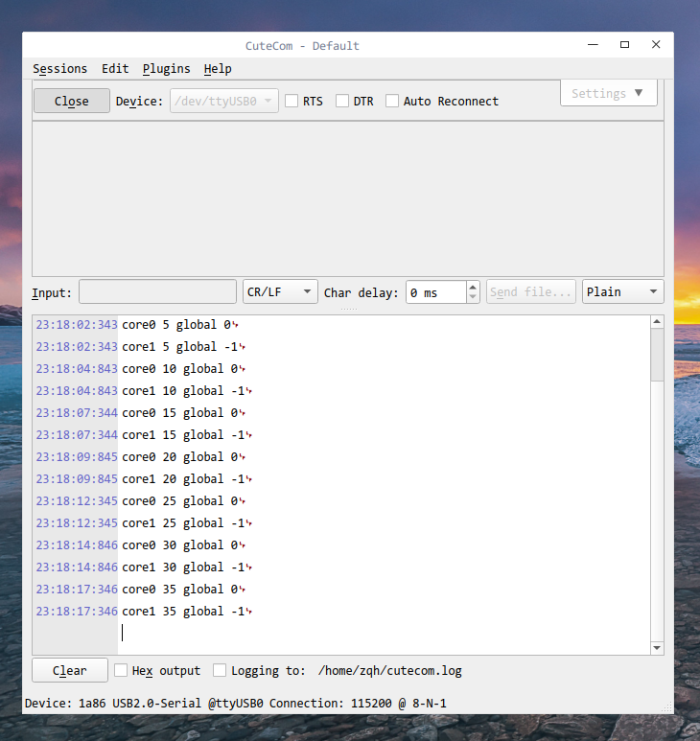Toggle the DTR checkbox
The height and width of the screenshot is (741, 700).
pos(342,101)
